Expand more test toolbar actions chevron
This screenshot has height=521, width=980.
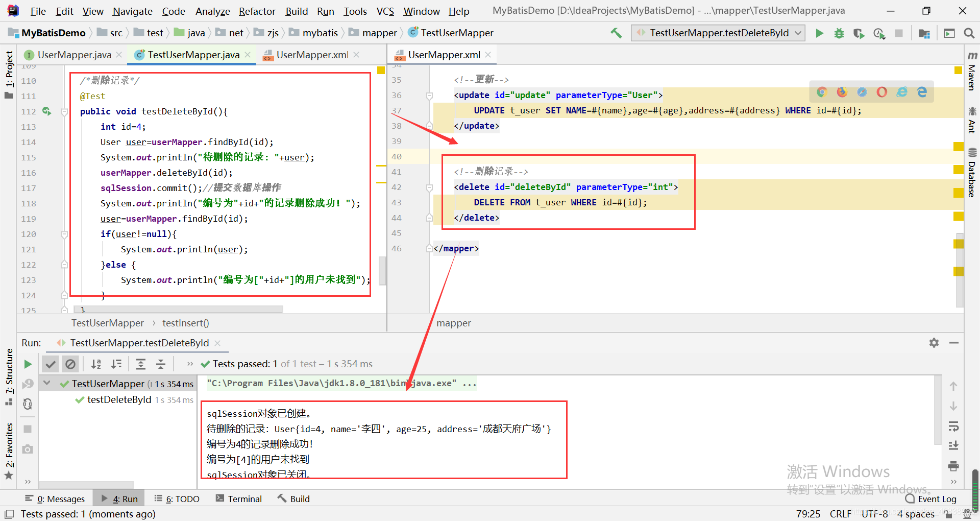point(190,364)
